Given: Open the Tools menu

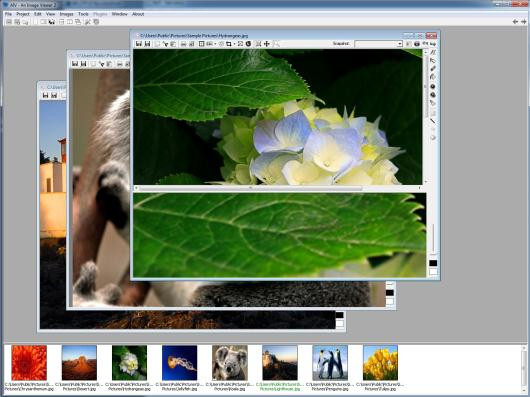Looking at the screenshot, I should (x=83, y=14).
